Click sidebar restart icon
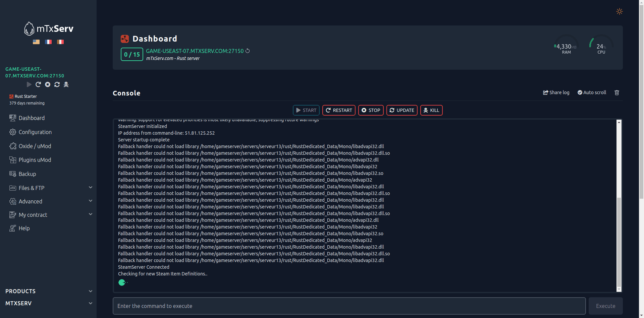This screenshot has width=644, height=318. click(38, 84)
